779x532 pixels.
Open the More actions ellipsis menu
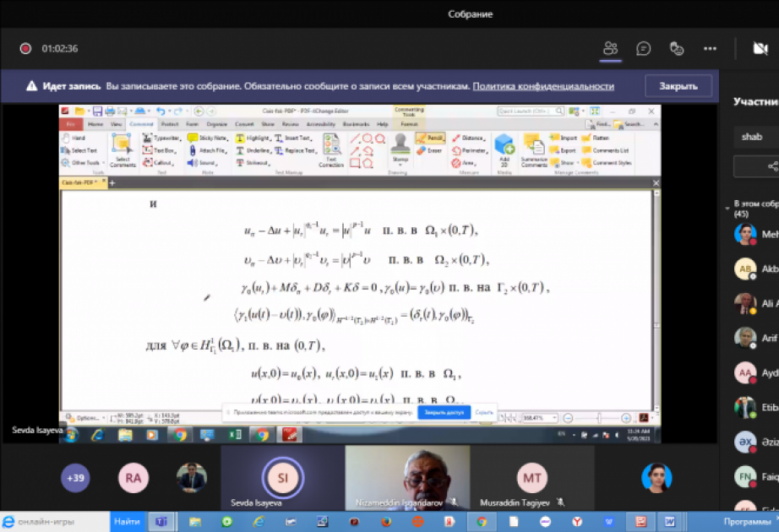click(710, 48)
